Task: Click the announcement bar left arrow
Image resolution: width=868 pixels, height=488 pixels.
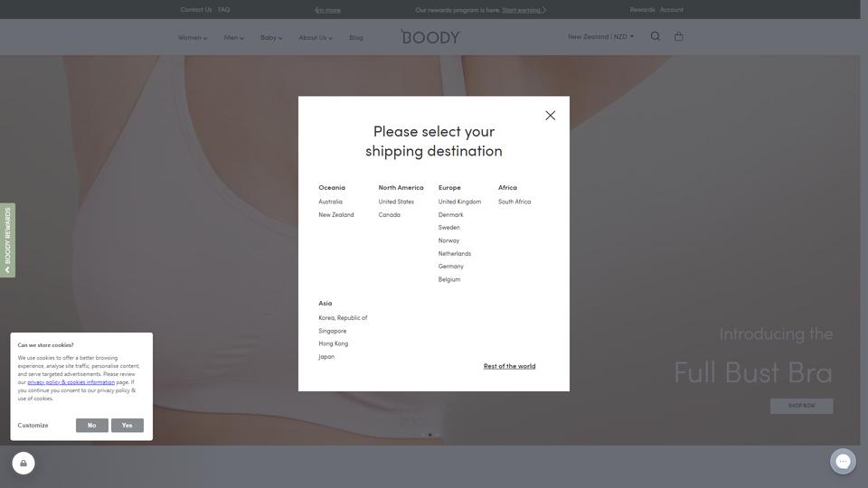Action: click(x=316, y=10)
